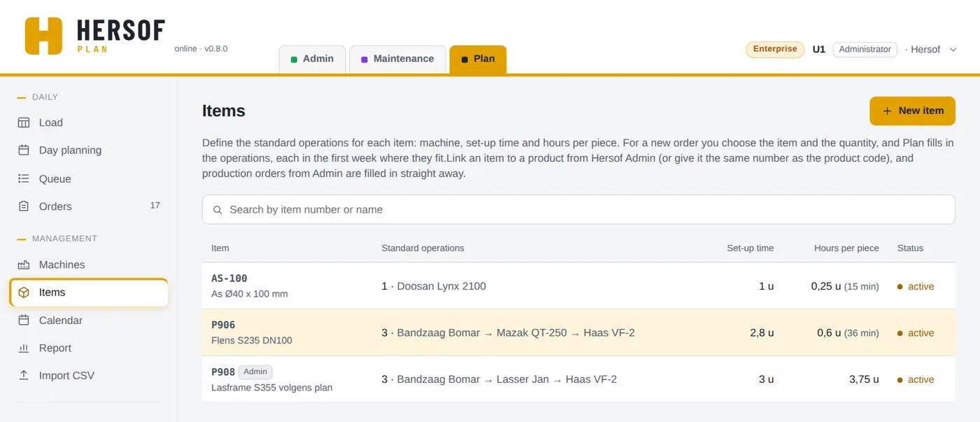This screenshot has height=422, width=980.
Task: Click the Hersof Plan logo
Action: 95,36
